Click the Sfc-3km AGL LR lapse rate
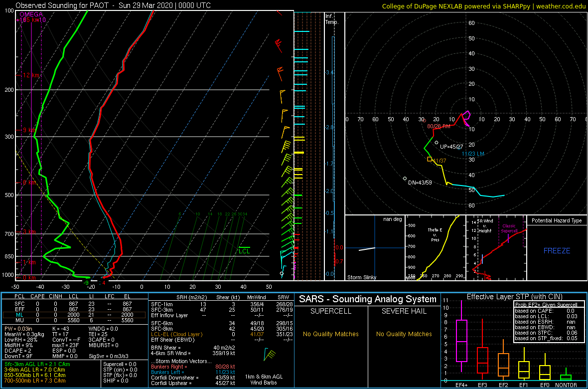588x389 pixels. coord(37,364)
